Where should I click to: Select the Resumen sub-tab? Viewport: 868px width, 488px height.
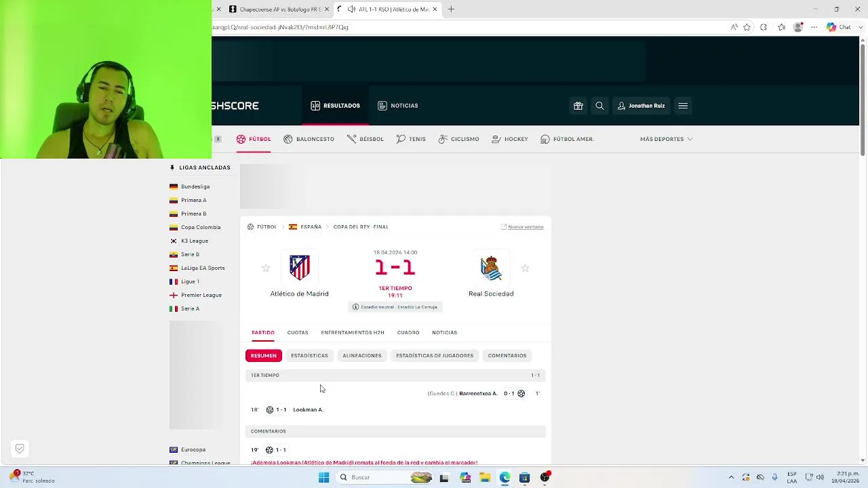click(264, 355)
